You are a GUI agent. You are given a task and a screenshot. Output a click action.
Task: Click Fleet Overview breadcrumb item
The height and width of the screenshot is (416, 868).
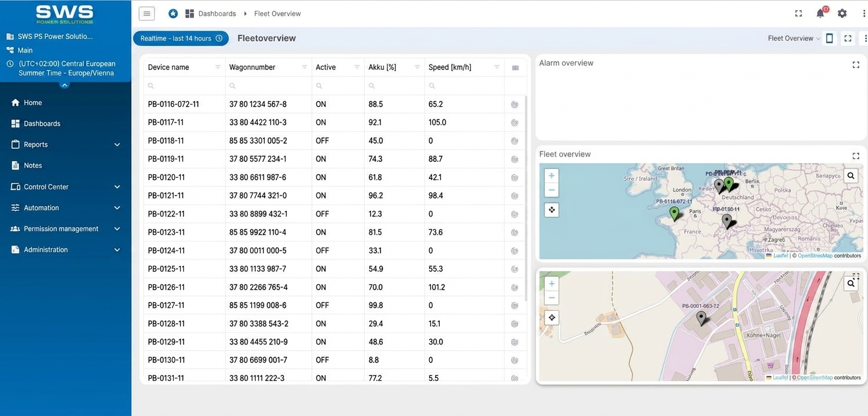click(277, 14)
